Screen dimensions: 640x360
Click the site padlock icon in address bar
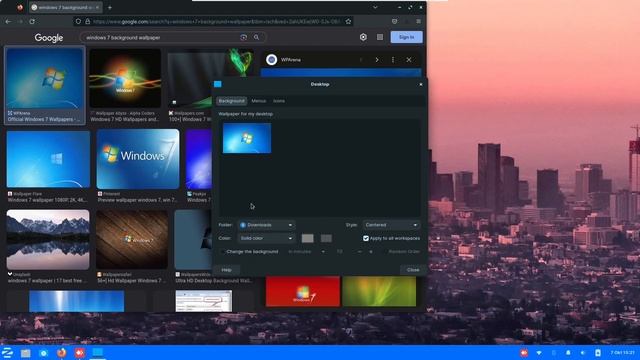click(x=87, y=21)
